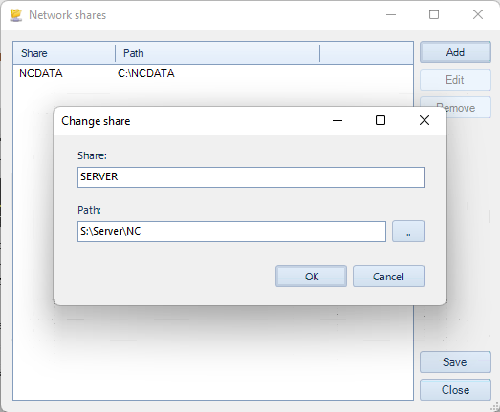The image size is (500, 412).
Task: Click into the Share name field
Action: point(251,177)
